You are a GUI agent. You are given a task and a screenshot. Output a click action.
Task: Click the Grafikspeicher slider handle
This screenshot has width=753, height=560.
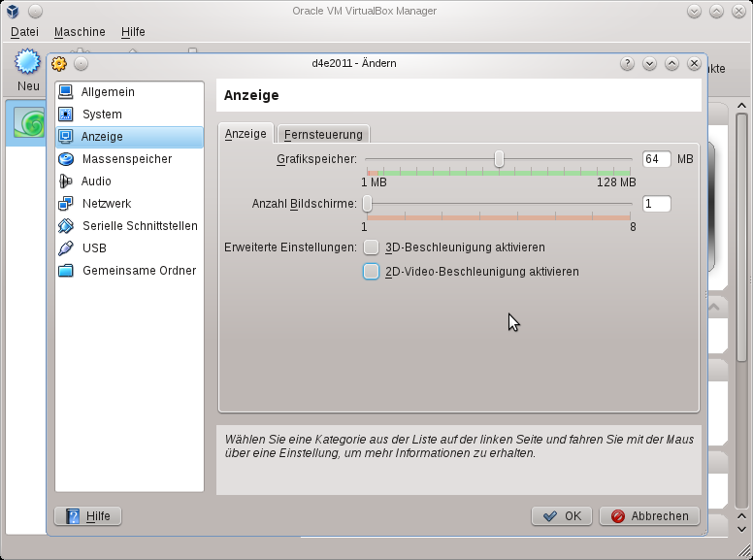(500, 159)
